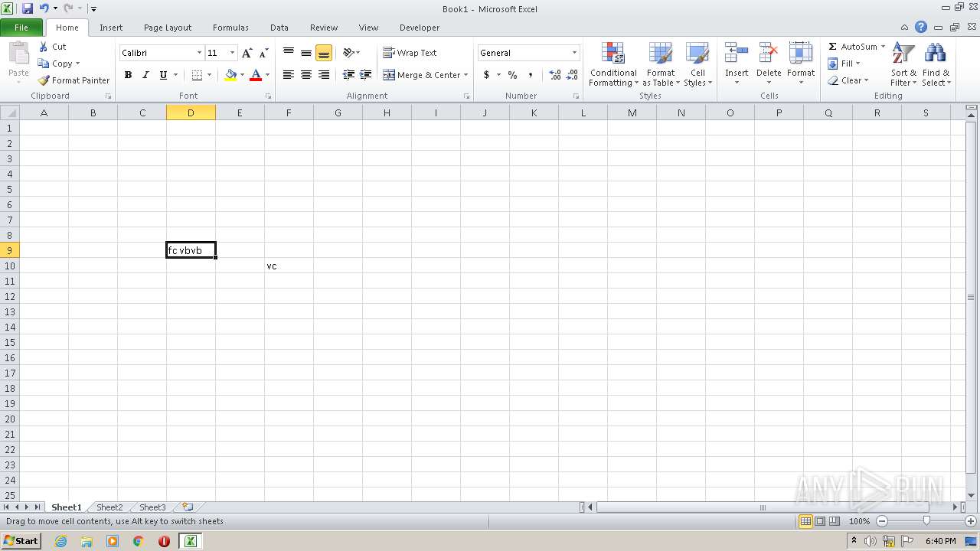This screenshot has height=551, width=980.
Task: Open Conditional Formatting menu
Action: 613,65
